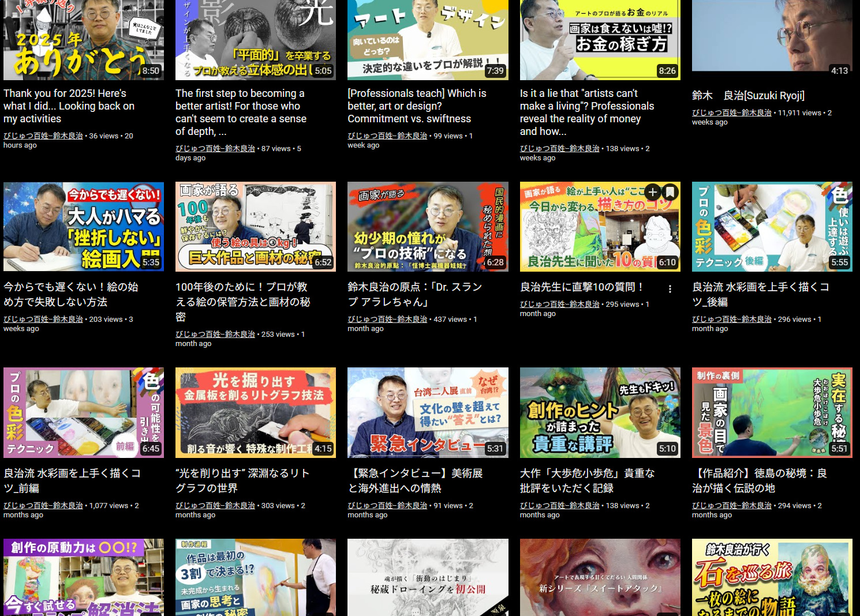Play the 光を掘り出す 金属板を削るリトグラフ技法 thumbnail
This screenshot has width=860, height=616.
click(256, 412)
